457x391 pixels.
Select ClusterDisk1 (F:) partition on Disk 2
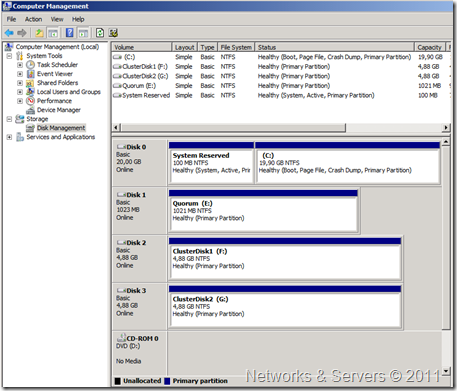pos(285,259)
